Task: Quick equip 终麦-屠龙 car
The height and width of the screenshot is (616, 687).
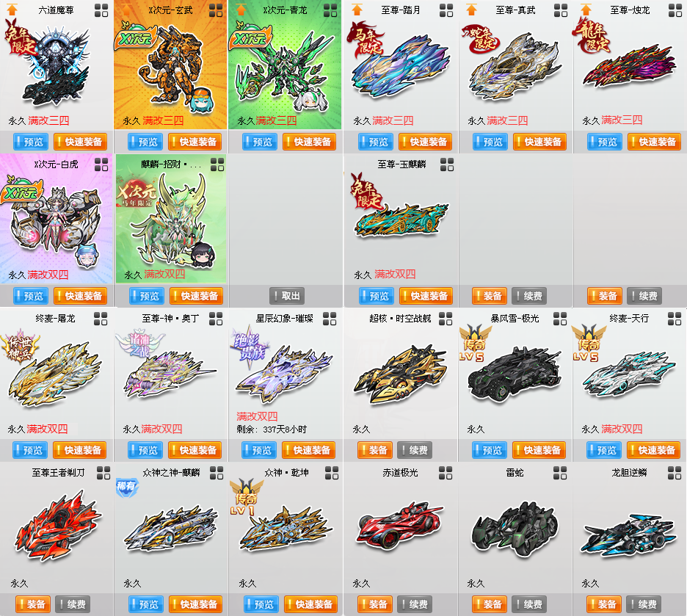Action: click(x=80, y=450)
